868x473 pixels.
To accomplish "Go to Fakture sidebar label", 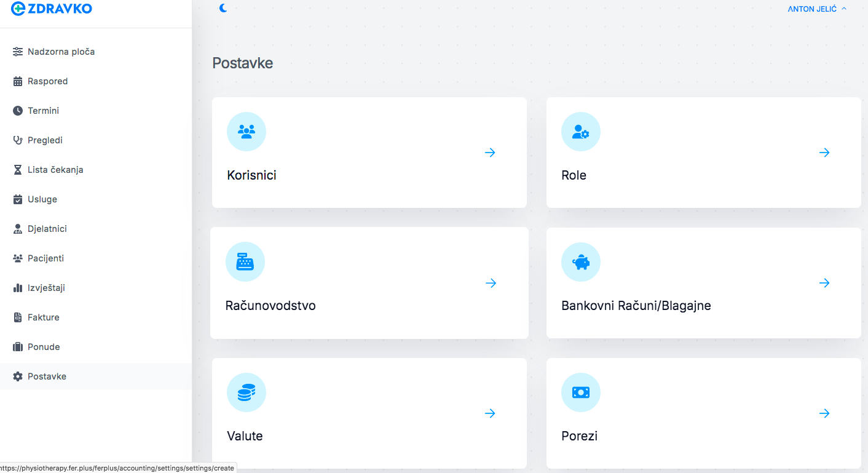I will [x=44, y=317].
